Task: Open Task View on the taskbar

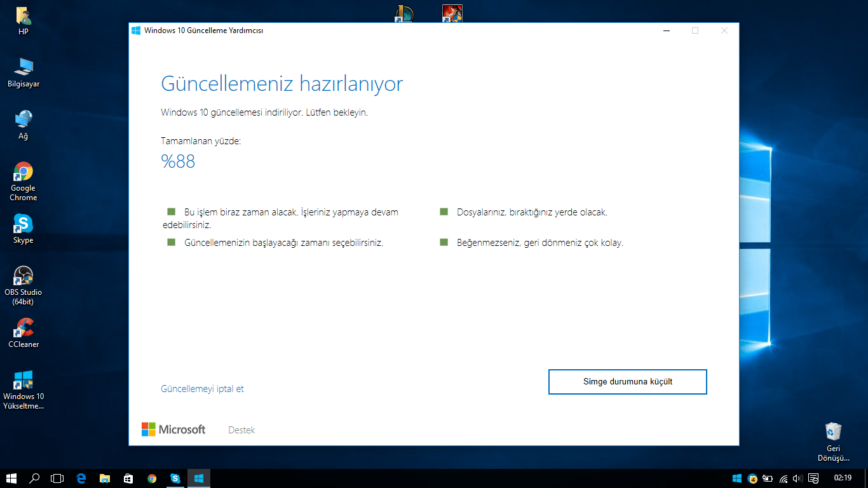Action: click(x=58, y=478)
